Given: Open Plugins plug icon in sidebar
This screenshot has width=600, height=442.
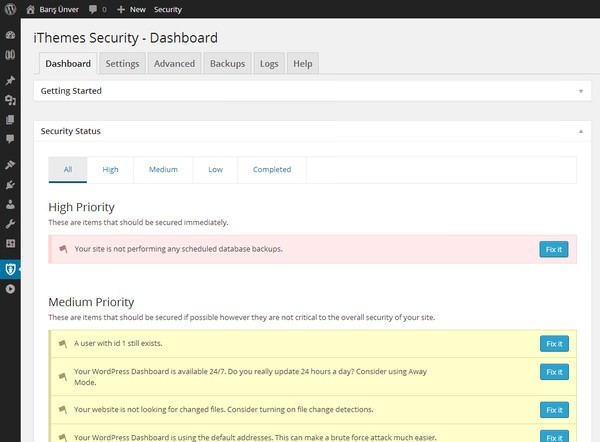Looking at the screenshot, I should click(10, 185).
